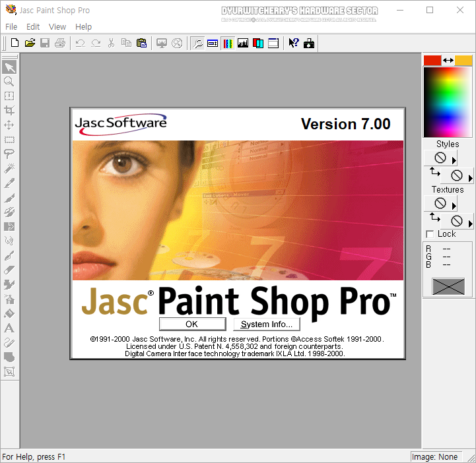
Task: Select the Flood Fill bucket tool
Action: click(9, 313)
